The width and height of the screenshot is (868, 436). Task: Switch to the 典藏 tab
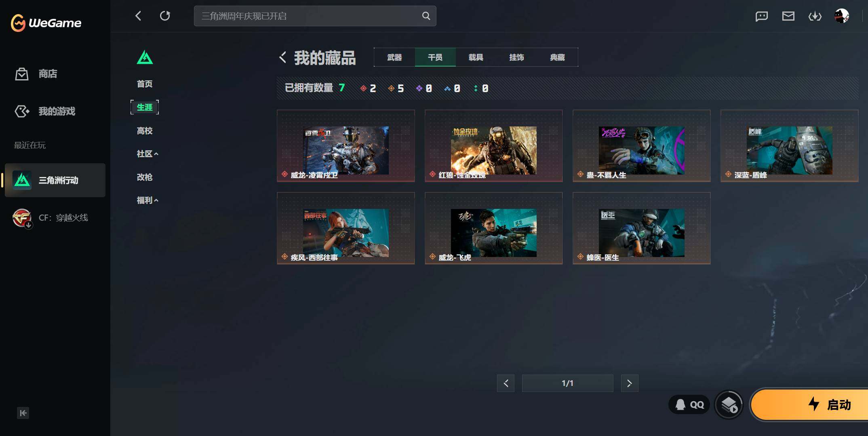[558, 57]
